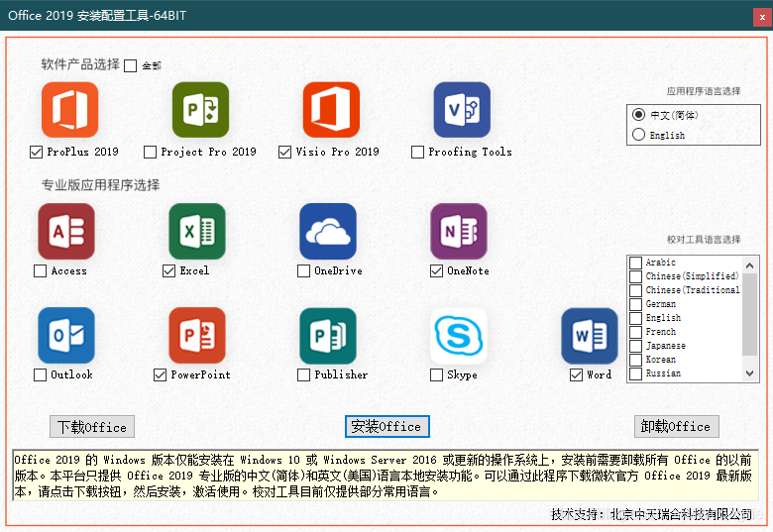The width and height of the screenshot is (773, 532).
Task: Check Russian proofing language
Action: pos(636,373)
